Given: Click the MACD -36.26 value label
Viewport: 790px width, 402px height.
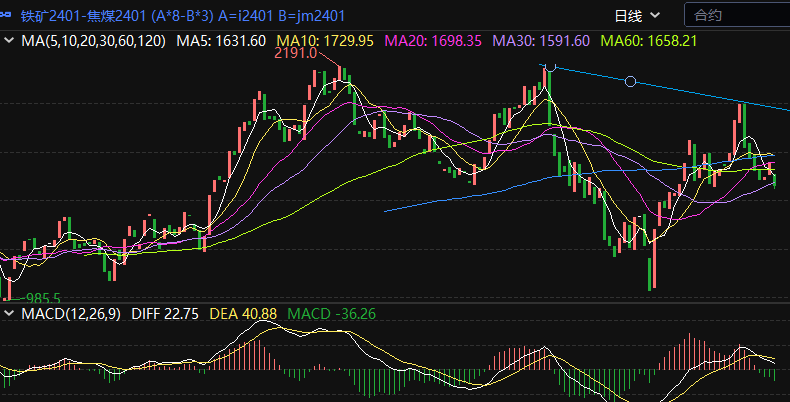Looking at the screenshot, I should pyautogui.click(x=331, y=314).
